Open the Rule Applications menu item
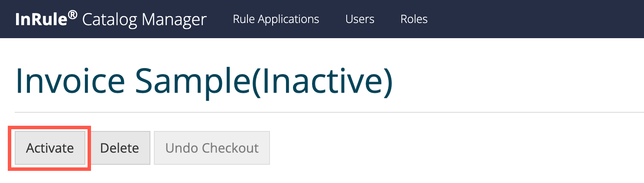The width and height of the screenshot is (644, 183). tap(276, 19)
